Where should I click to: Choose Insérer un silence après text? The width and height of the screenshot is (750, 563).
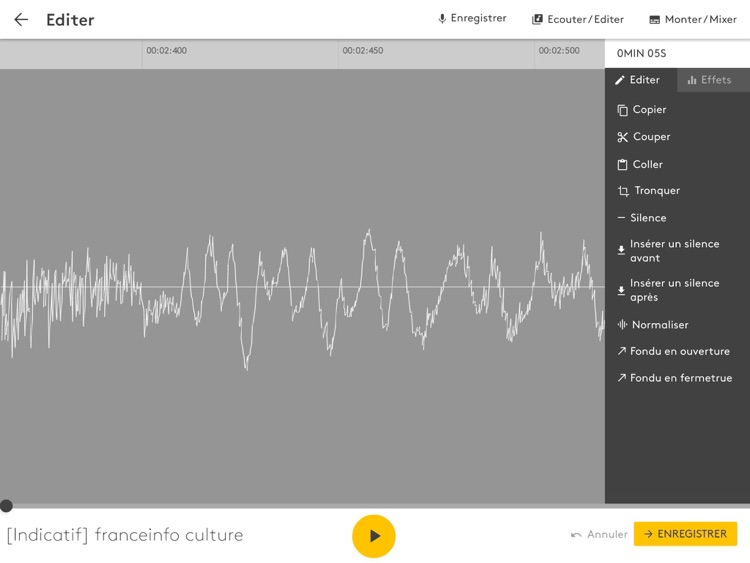674,290
